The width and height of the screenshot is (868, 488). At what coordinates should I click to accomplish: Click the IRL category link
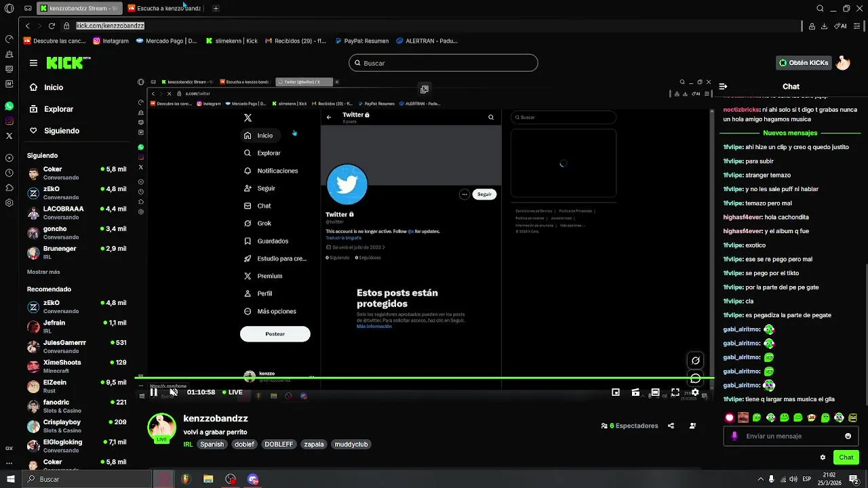coord(188,445)
